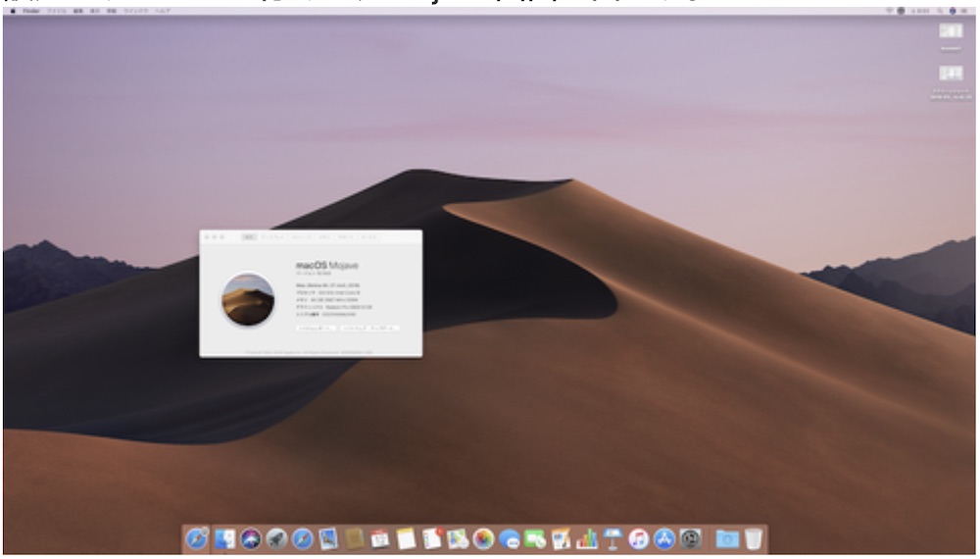Launch Siri from the Dock
Screen dimensions: 980x559
point(251,539)
